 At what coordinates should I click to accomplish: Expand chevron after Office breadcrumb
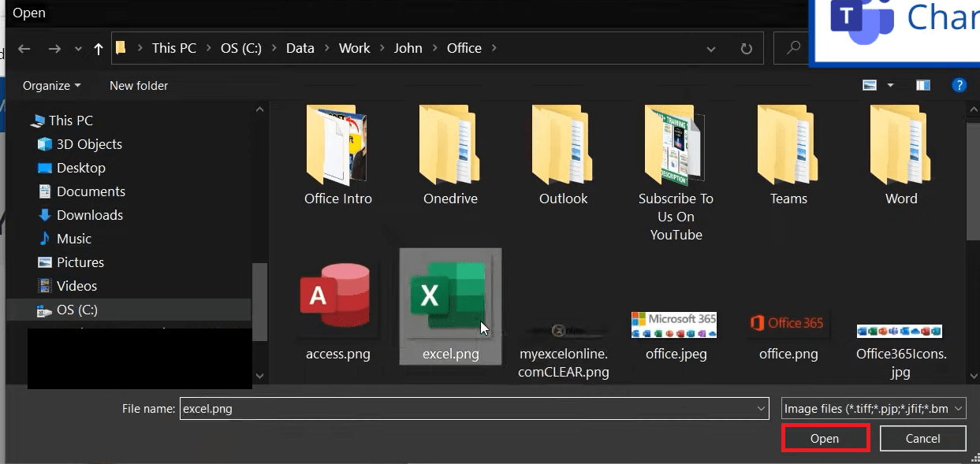click(494, 48)
